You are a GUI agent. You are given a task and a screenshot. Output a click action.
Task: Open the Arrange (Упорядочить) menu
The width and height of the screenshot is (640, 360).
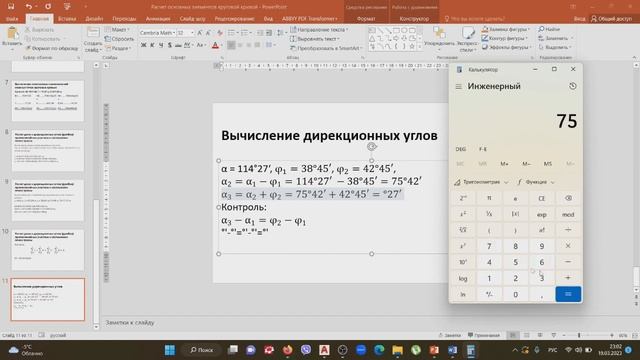click(439, 37)
